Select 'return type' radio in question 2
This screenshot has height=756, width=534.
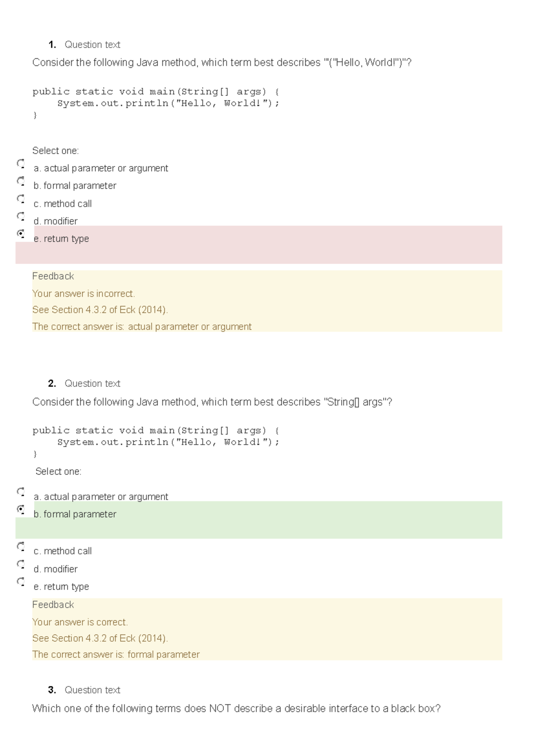tap(20, 582)
